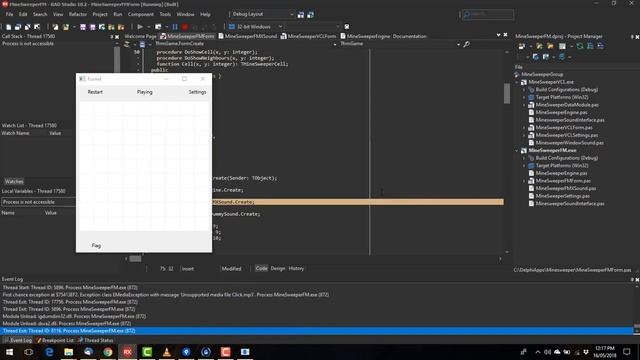Screen dimensions: 640x360
Task: Click the search magnifier above the code editor
Action: point(467,44)
